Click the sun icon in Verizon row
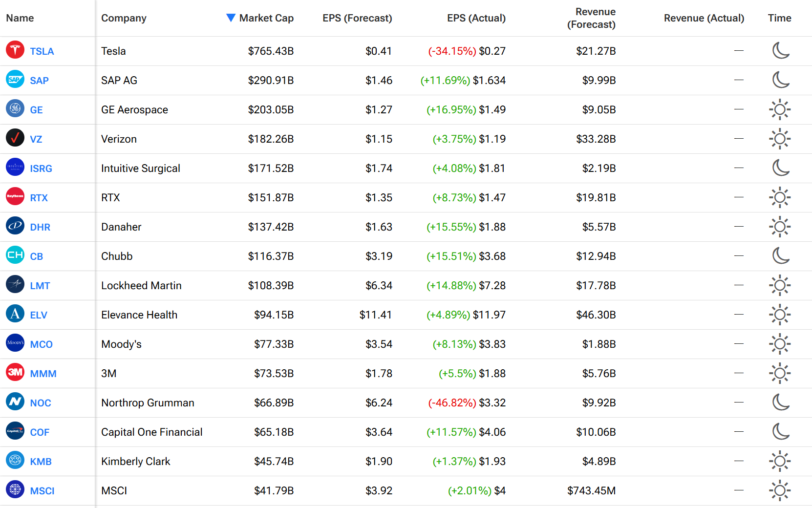The image size is (812, 508). pyautogui.click(x=780, y=139)
